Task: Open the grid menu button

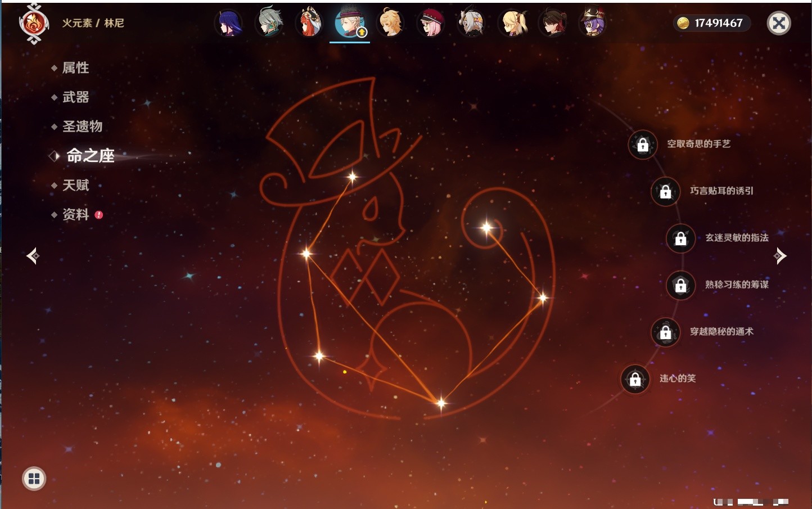Action: point(34,479)
